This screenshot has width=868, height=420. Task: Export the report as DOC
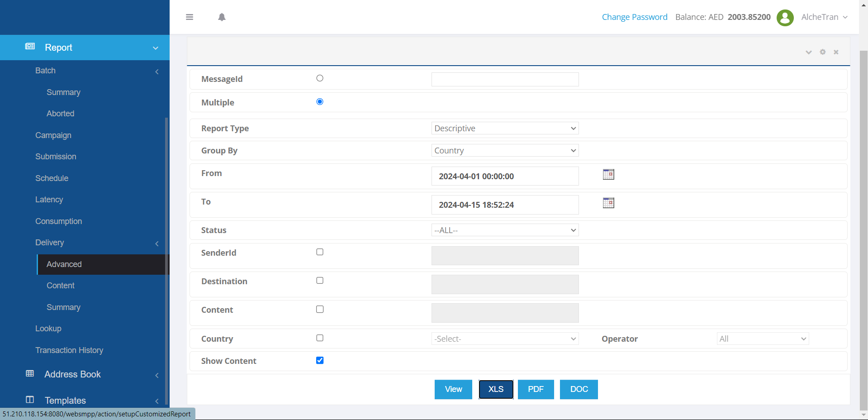(x=579, y=389)
